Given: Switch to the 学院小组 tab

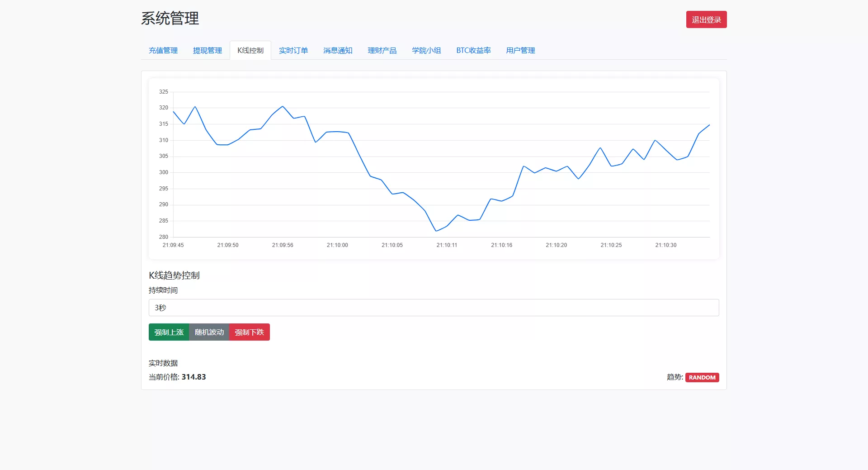Looking at the screenshot, I should pos(426,51).
